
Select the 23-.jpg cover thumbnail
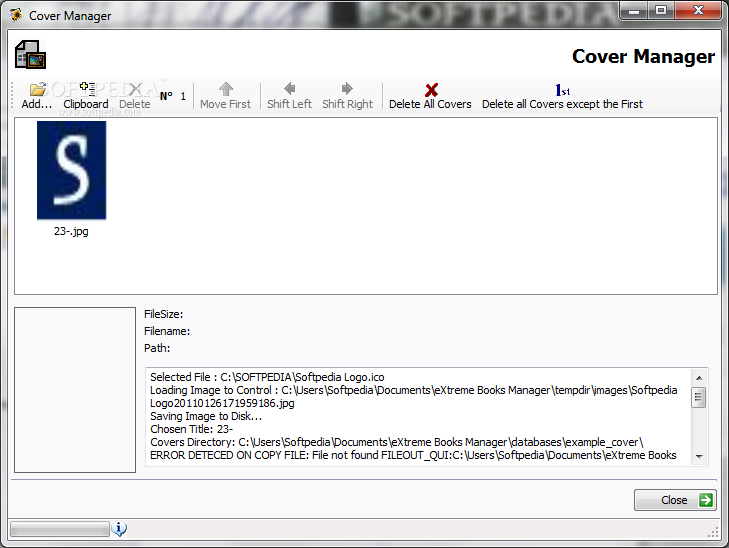coord(72,170)
